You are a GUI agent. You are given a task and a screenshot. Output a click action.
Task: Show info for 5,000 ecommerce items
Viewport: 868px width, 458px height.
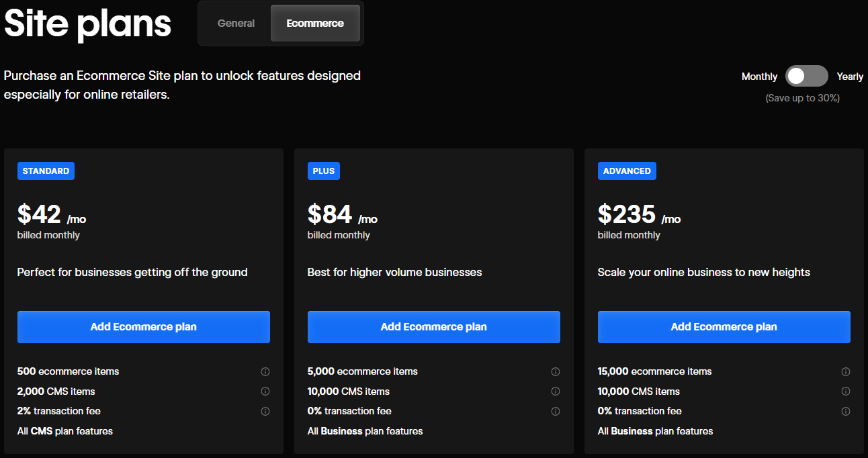[x=556, y=372]
